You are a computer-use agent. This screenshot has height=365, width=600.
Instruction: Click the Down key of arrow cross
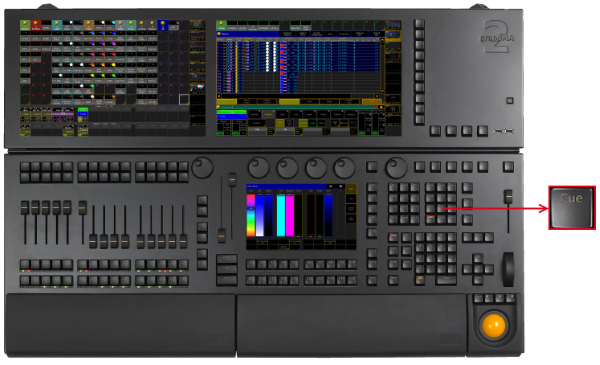478,280
